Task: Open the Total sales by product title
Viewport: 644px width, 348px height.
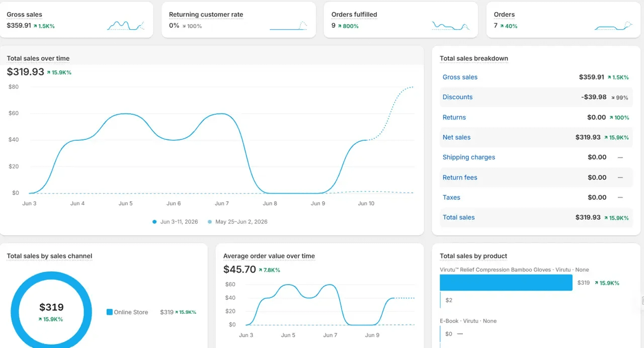Action: 473,256
